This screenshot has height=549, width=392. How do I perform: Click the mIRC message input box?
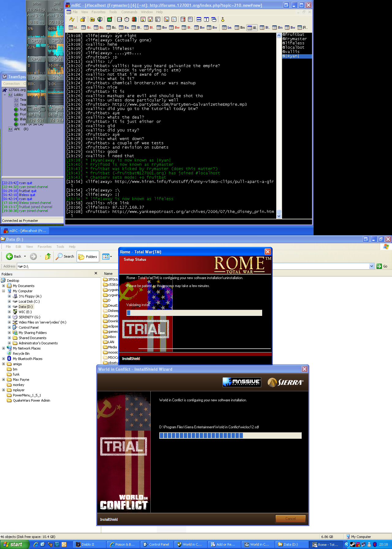[x=189, y=222]
